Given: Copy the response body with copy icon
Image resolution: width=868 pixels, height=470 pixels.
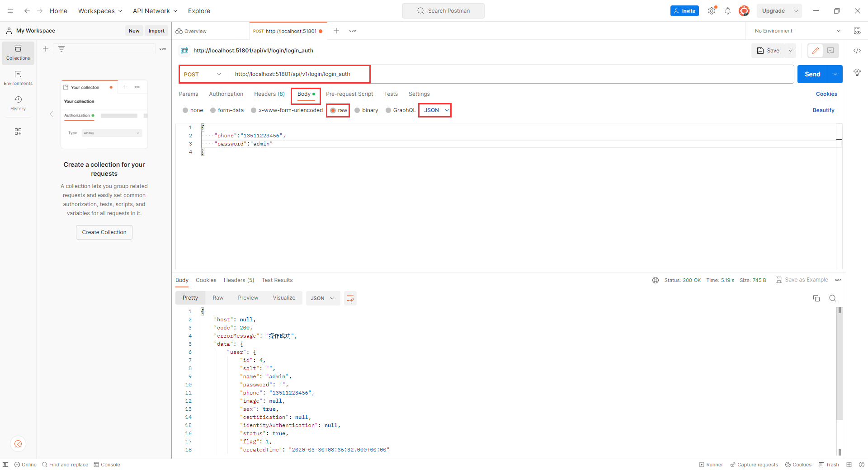Looking at the screenshot, I should coord(816,298).
